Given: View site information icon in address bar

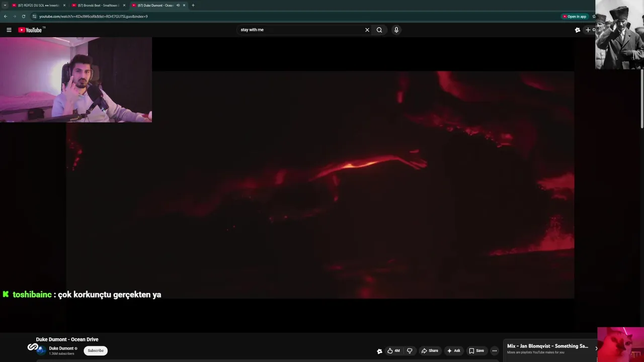Looking at the screenshot, I should 34,16.
